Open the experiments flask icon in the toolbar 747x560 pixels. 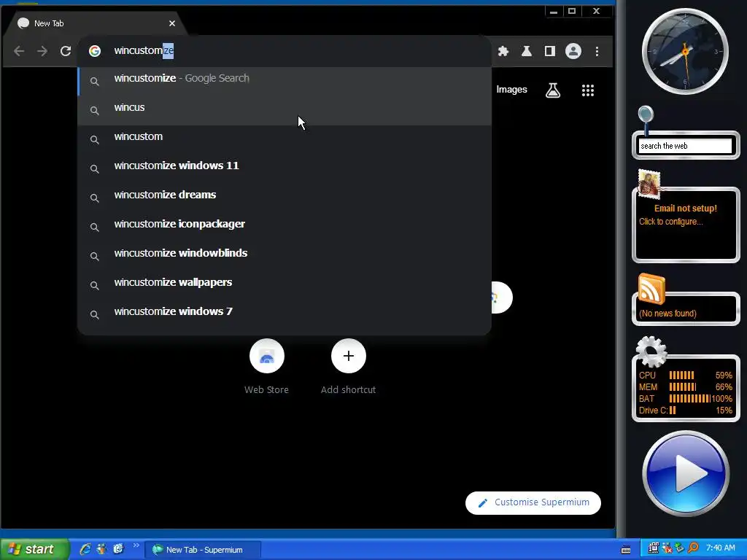pos(527,52)
